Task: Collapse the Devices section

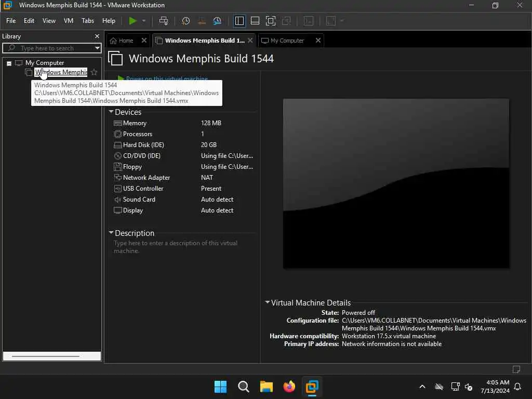Action: 111,112
